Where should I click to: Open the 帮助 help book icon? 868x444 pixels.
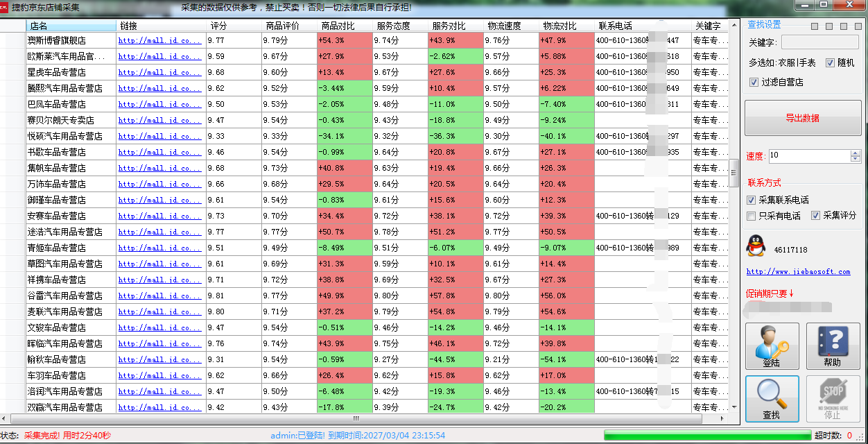point(833,345)
